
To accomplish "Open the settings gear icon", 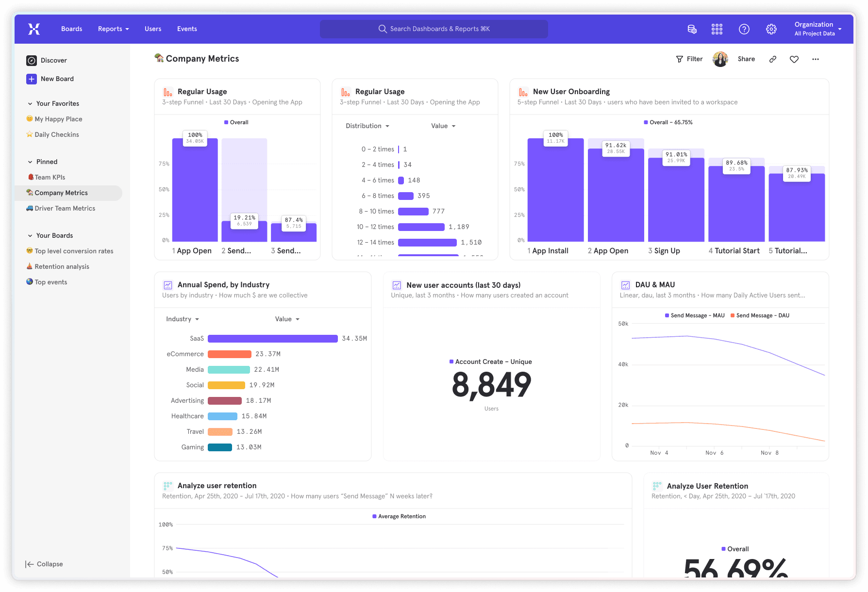I will (771, 29).
